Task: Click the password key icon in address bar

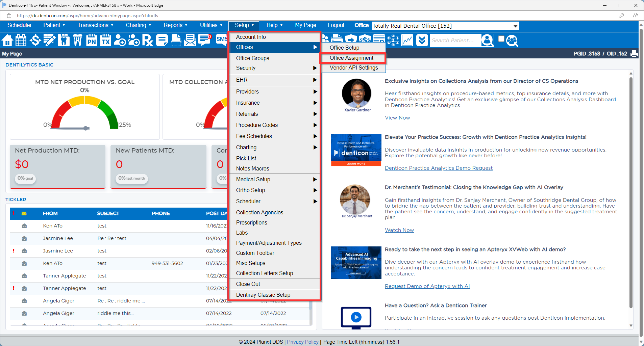Action: [x=622, y=16]
